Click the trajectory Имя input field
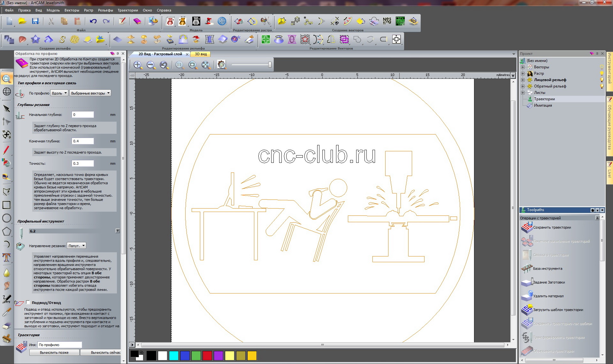Image resolution: width=613 pixels, height=364 pixels. [x=60, y=345]
